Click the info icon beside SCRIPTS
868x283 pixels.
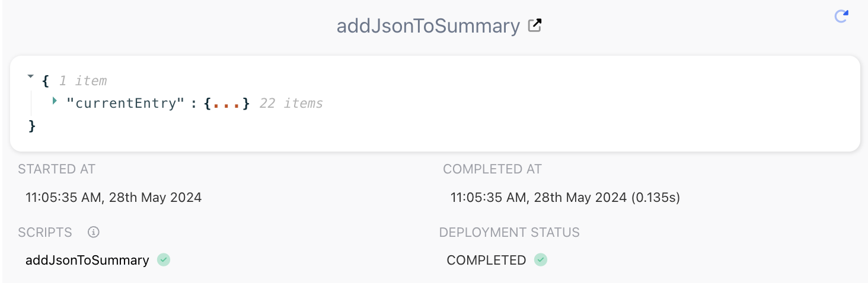pos(93,232)
